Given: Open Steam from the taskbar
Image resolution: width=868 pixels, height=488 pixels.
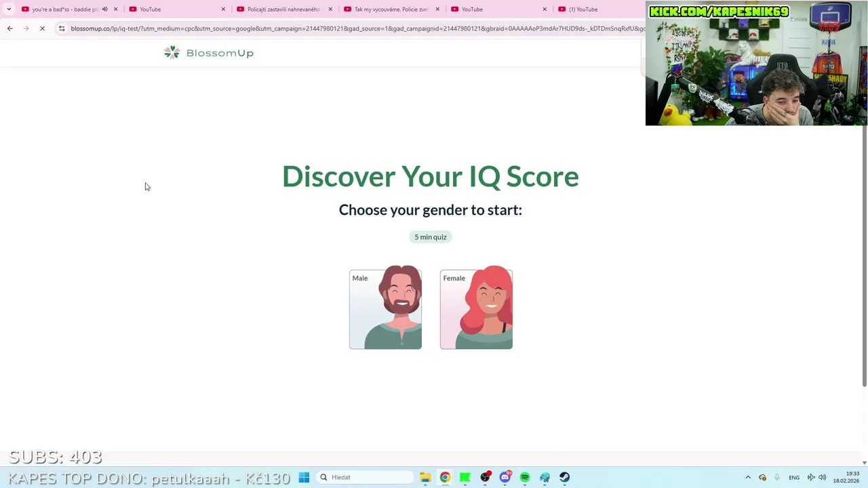Looking at the screenshot, I should pyautogui.click(x=564, y=477).
